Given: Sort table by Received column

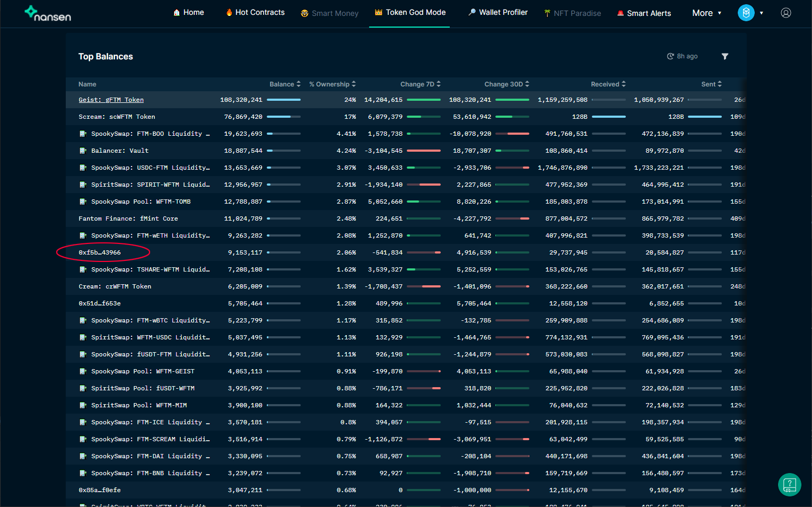Looking at the screenshot, I should (x=608, y=84).
